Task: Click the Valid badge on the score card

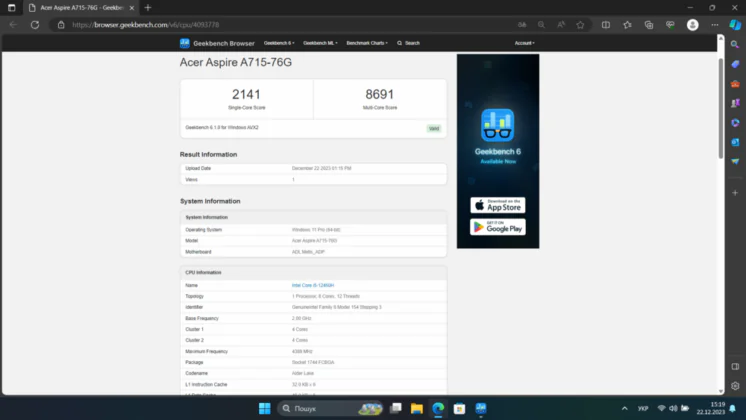Action: [433, 128]
